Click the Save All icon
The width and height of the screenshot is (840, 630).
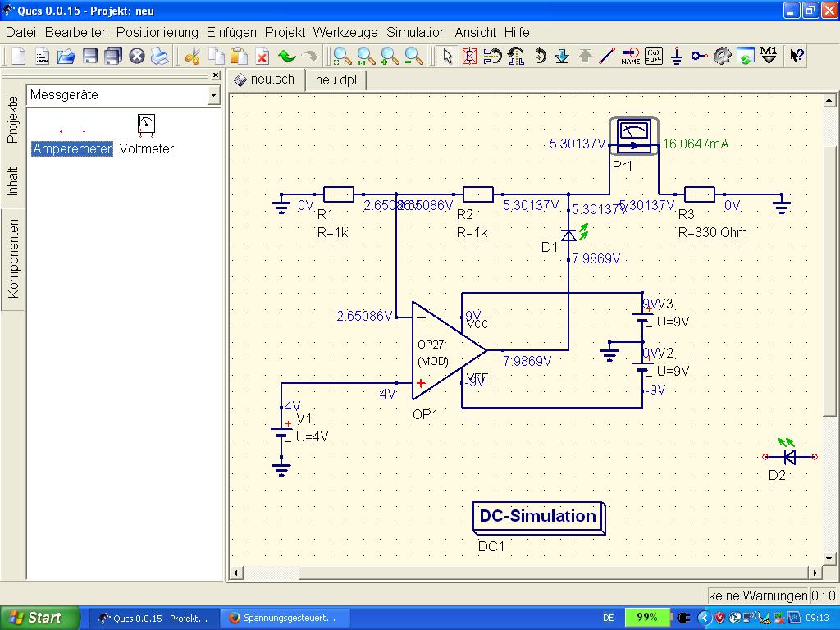click(113, 56)
